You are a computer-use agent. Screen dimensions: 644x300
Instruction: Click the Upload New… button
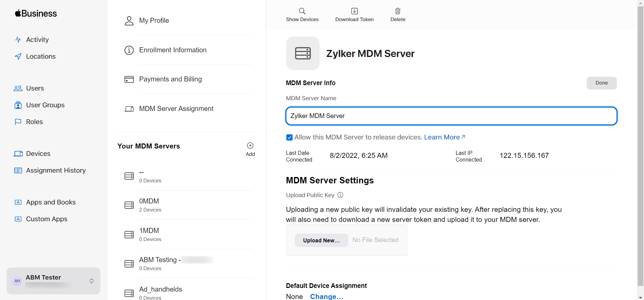pyautogui.click(x=321, y=240)
